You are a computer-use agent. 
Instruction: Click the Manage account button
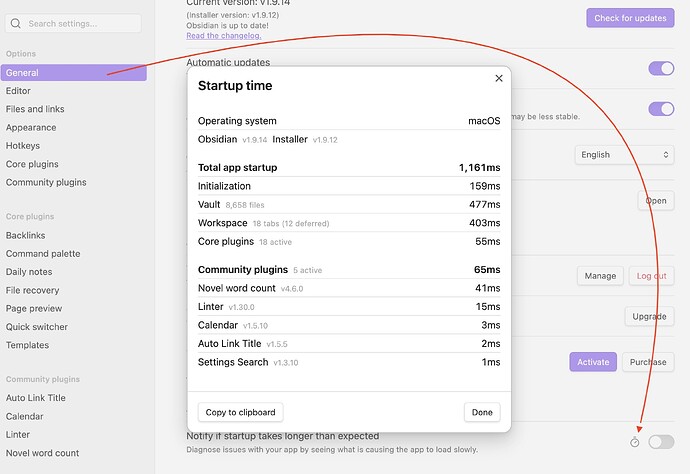pyautogui.click(x=600, y=276)
